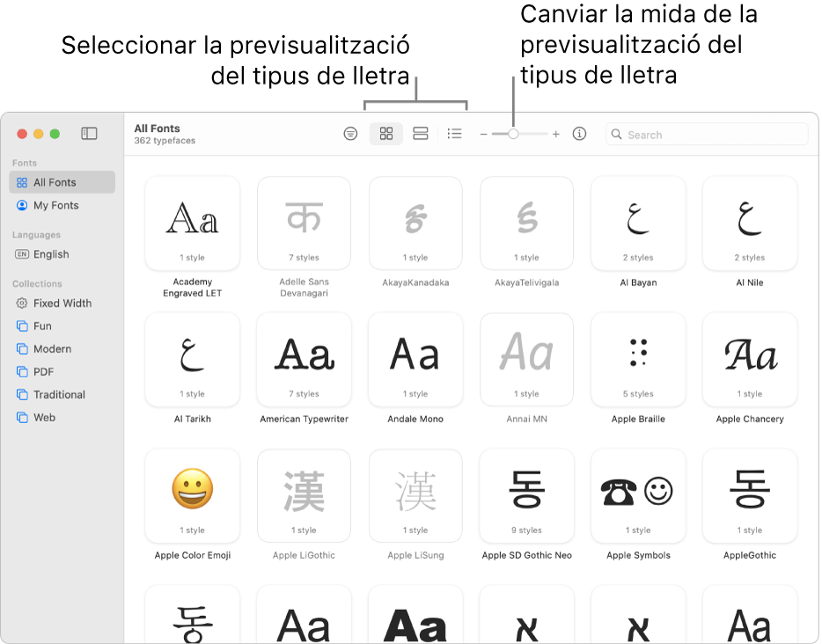Select English under Languages
This screenshot has height=644, width=822.
pyautogui.click(x=62, y=254)
